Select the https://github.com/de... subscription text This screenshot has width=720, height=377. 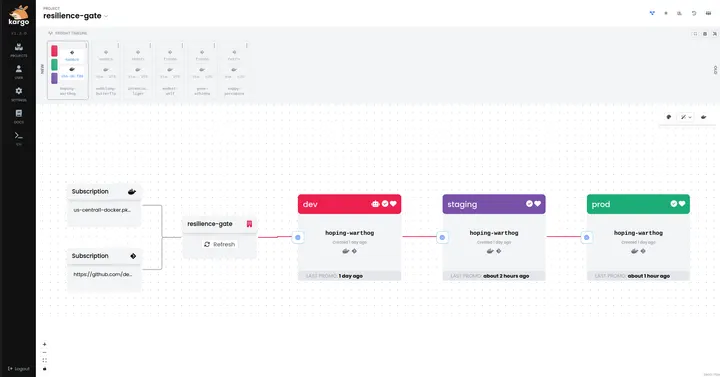pos(103,274)
